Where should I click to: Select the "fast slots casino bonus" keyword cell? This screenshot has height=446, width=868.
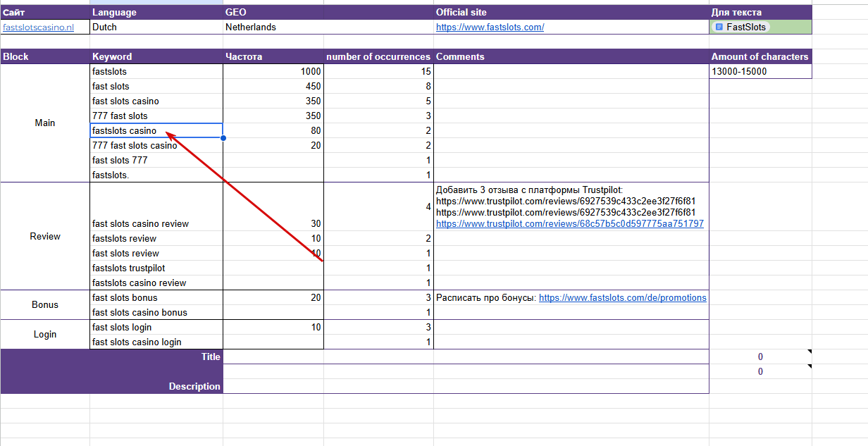156,312
